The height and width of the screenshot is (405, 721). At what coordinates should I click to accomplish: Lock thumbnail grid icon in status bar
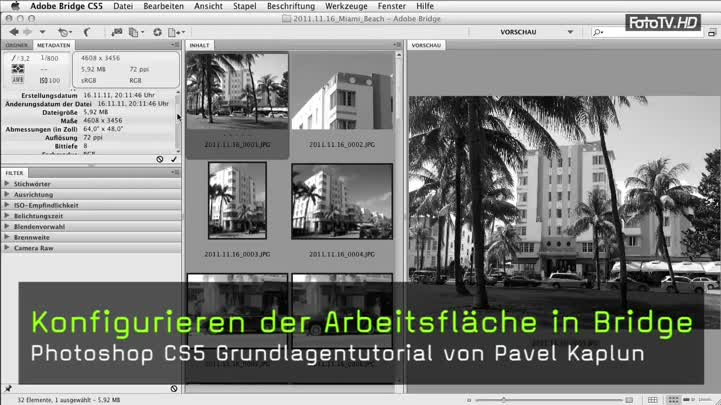coord(652,400)
